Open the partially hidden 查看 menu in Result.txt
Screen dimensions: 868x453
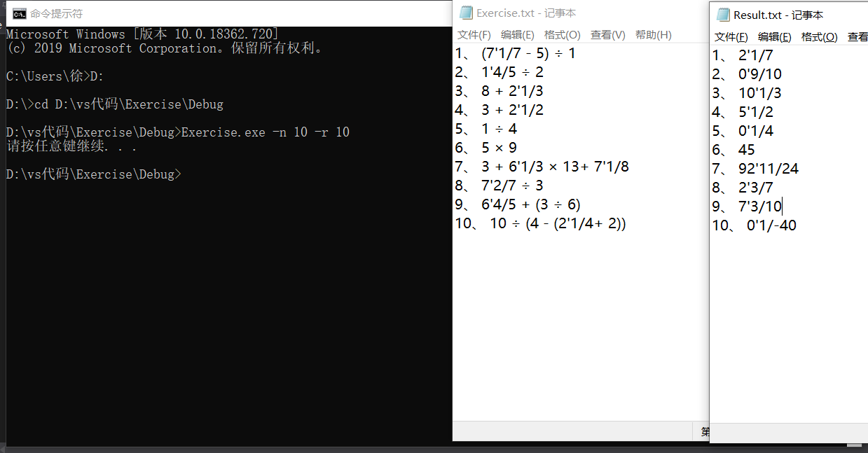click(857, 37)
